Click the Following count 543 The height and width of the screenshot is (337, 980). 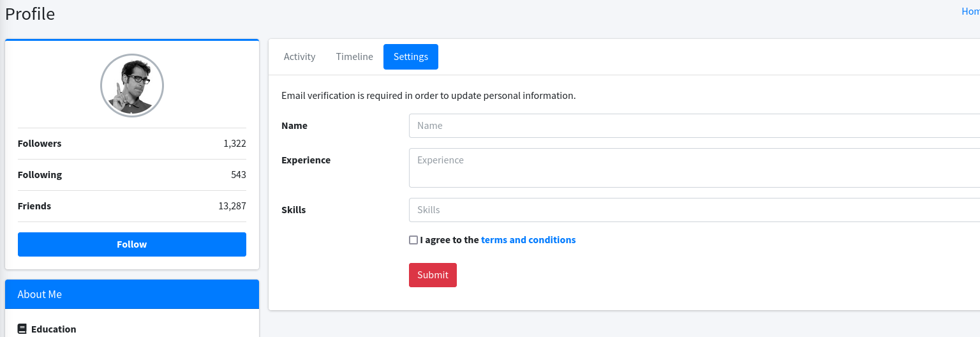239,175
